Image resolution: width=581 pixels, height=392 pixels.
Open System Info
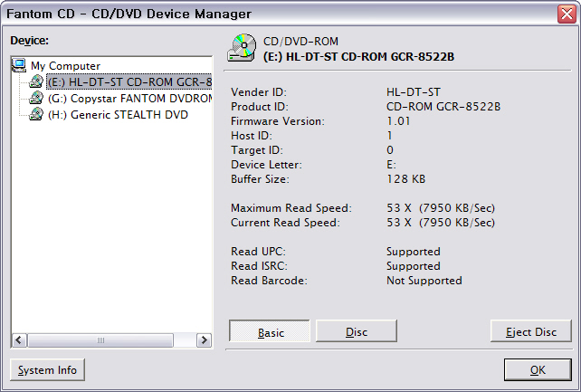[x=47, y=369]
